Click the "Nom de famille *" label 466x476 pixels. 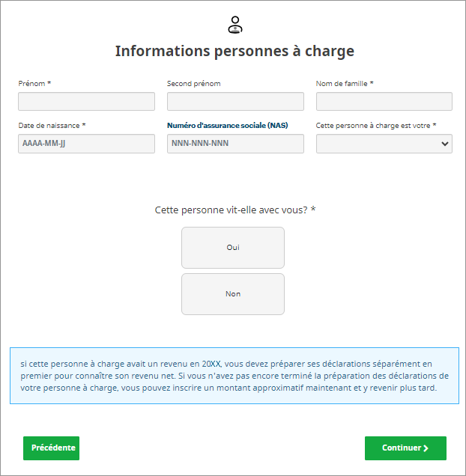click(x=345, y=84)
